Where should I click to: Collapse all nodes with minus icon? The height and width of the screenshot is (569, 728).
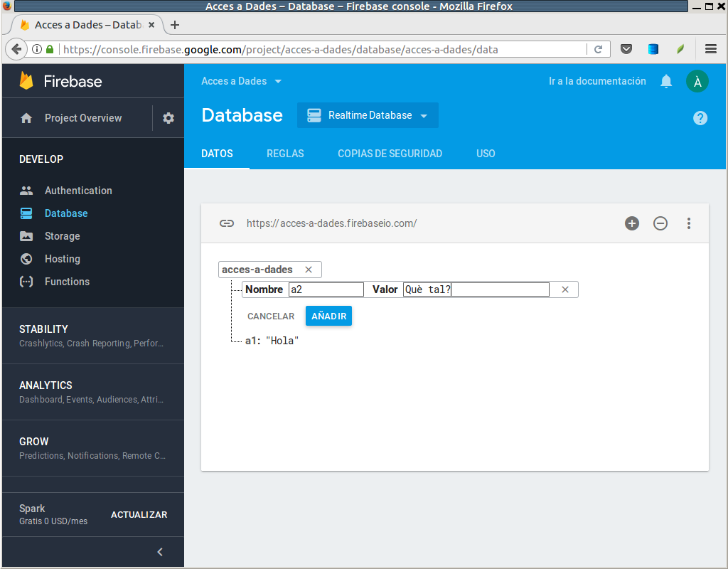tap(660, 223)
